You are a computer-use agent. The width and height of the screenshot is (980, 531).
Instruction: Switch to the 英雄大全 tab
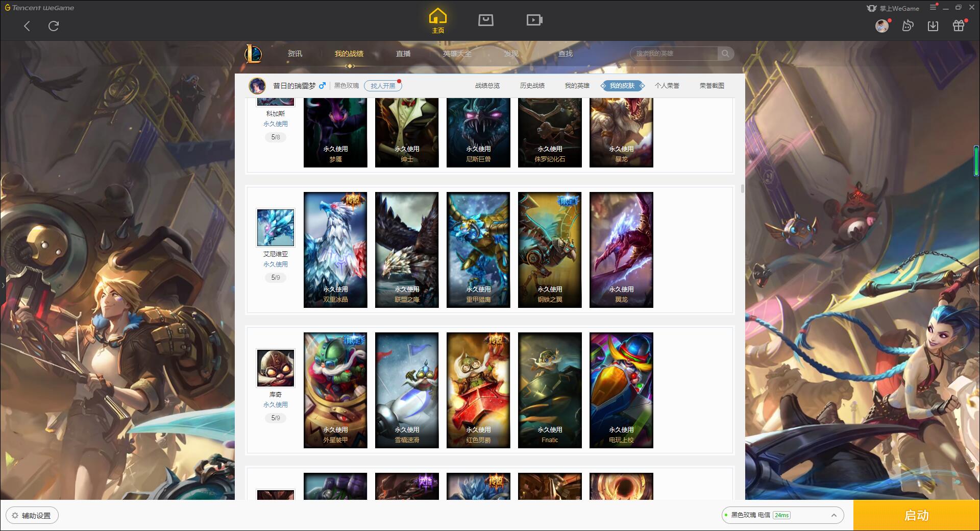pyautogui.click(x=457, y=54)
